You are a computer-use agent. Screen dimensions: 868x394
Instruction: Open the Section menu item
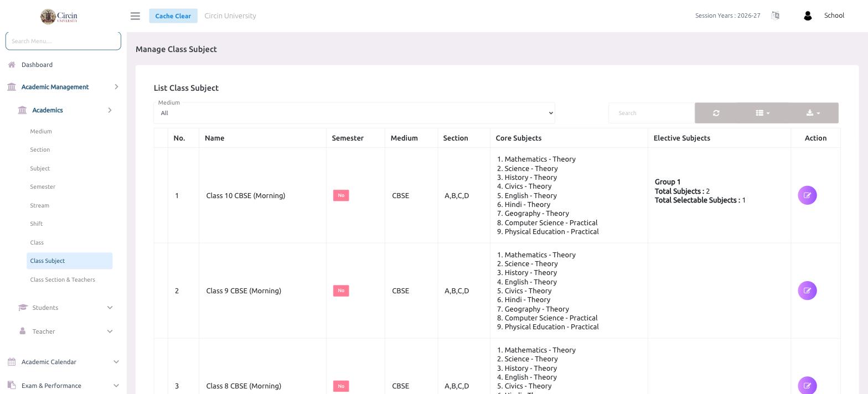click(40, 149)
